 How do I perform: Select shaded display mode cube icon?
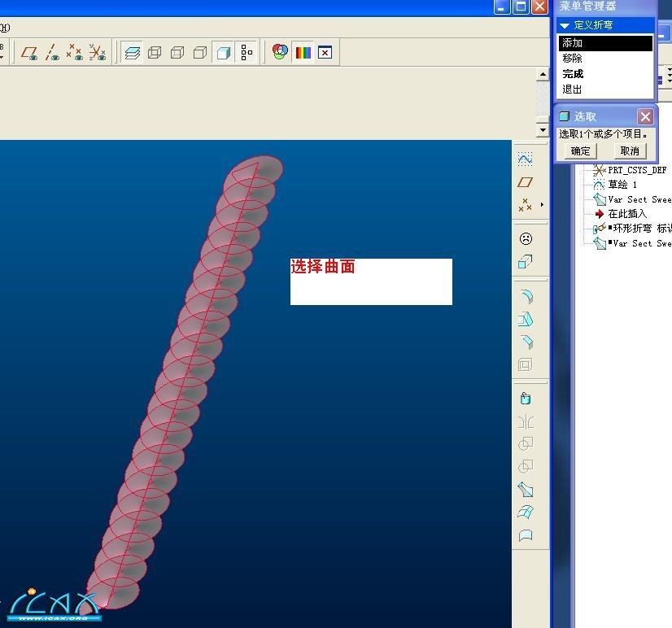[222, 53]
